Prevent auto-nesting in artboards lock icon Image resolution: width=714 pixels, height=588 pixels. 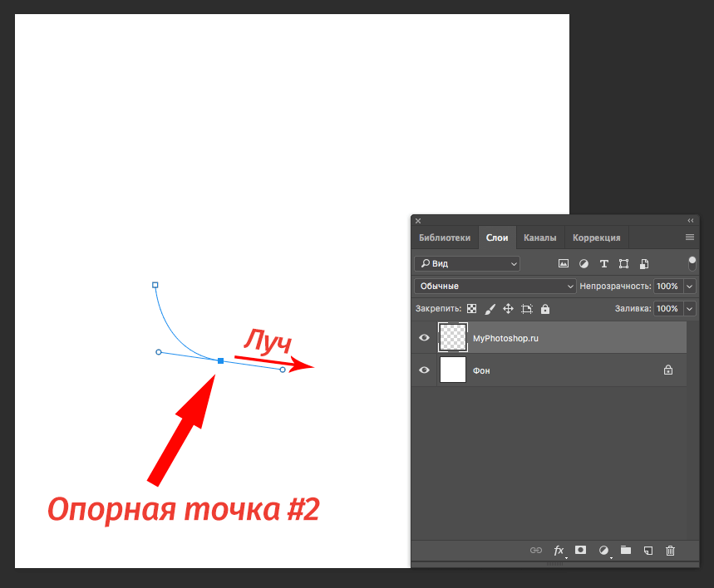527,309
